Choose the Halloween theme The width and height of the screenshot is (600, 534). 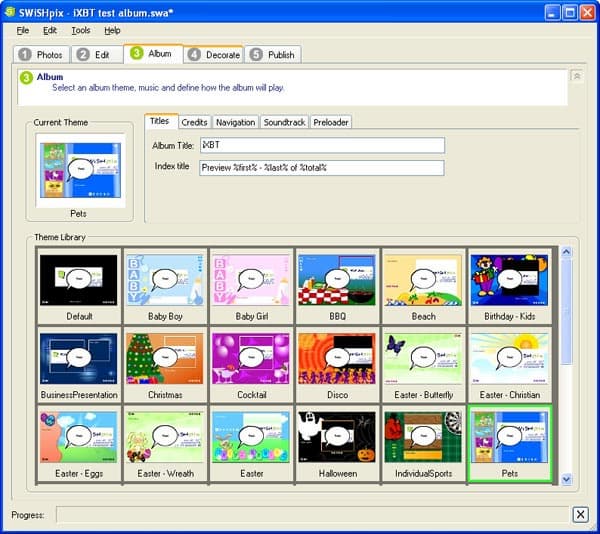[x=338, y=443]
